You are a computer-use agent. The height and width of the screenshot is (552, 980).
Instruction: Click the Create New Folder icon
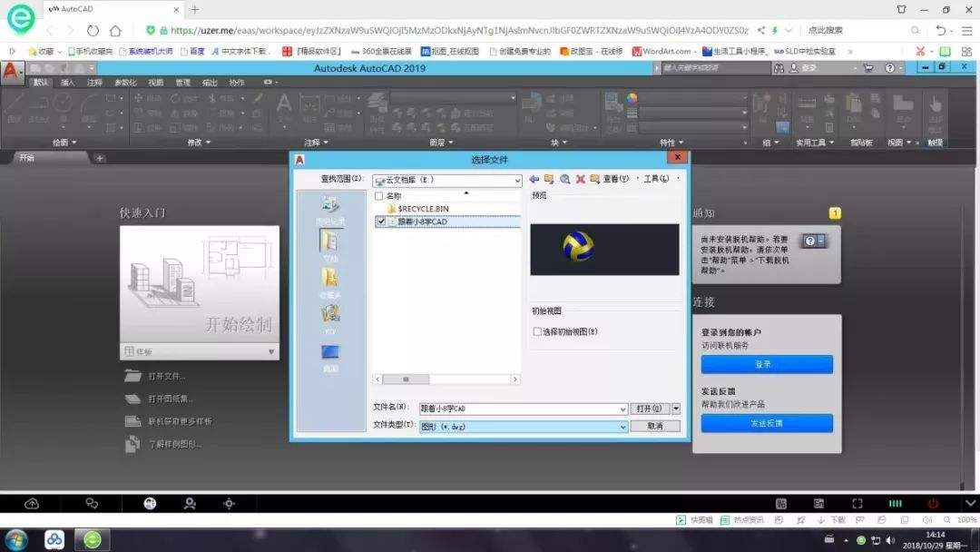click(x=593, y=178)
